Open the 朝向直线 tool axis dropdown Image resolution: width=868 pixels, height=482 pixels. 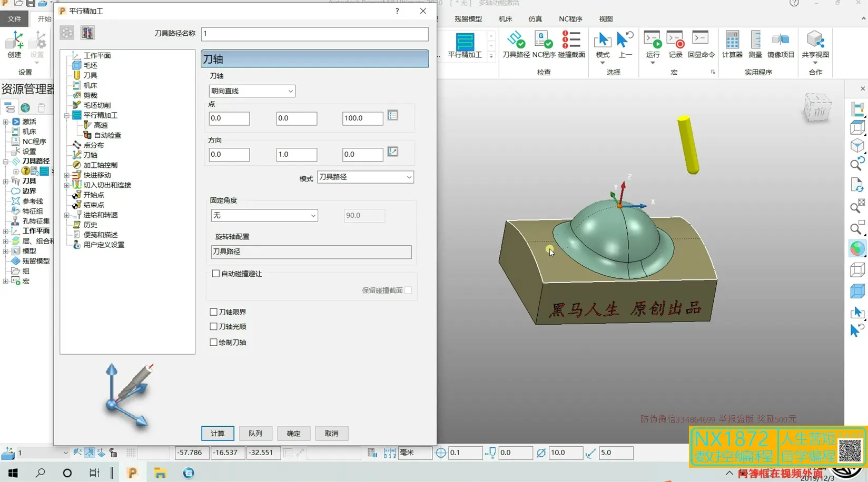click(x=252, y=91)
